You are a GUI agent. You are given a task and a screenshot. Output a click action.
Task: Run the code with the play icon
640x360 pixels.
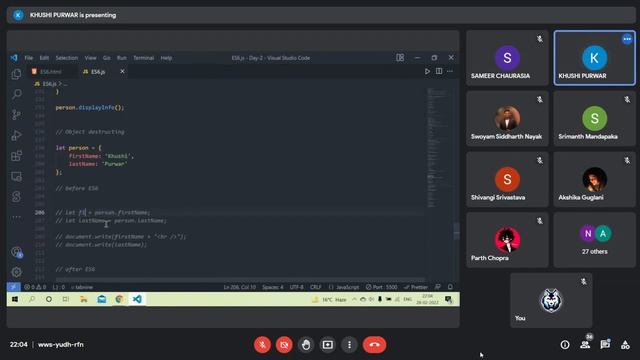coord(427,71)
